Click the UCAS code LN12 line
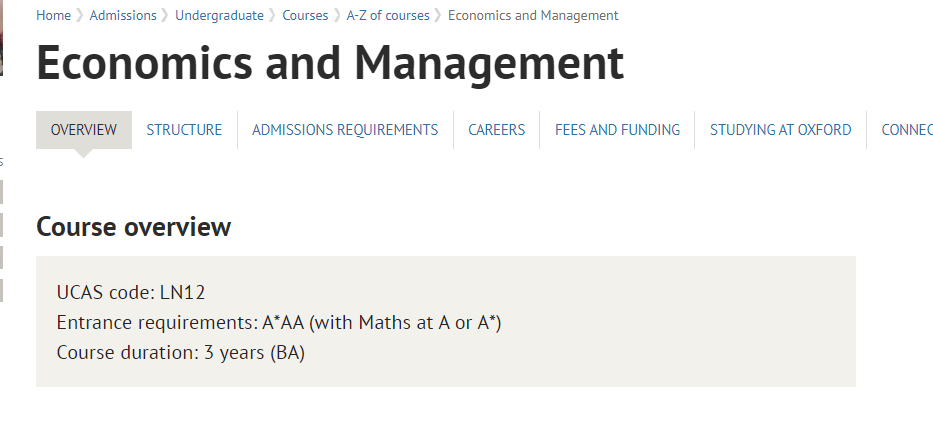The height and width of the screenshot is (421, 933). tap(131, 292)
